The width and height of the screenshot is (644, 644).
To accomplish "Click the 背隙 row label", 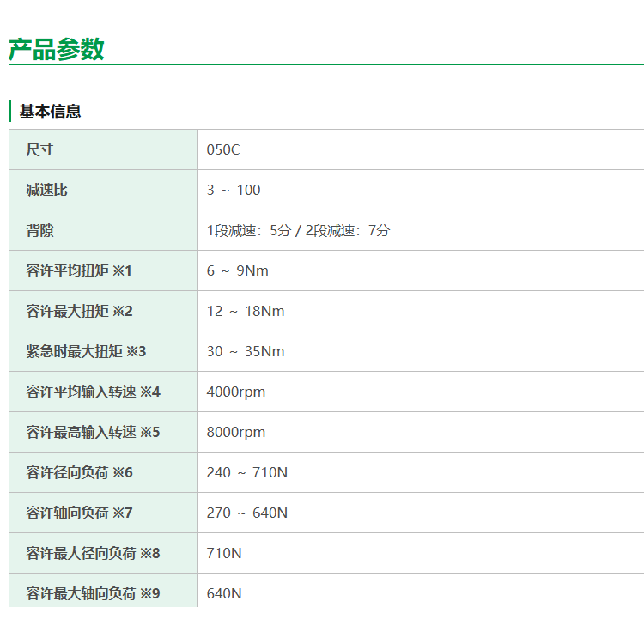I will pyautogui.click(x=39, y=230).
